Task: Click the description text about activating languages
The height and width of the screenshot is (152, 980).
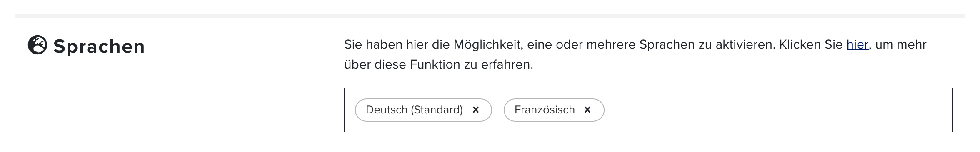Action: [x=635, y=54]
